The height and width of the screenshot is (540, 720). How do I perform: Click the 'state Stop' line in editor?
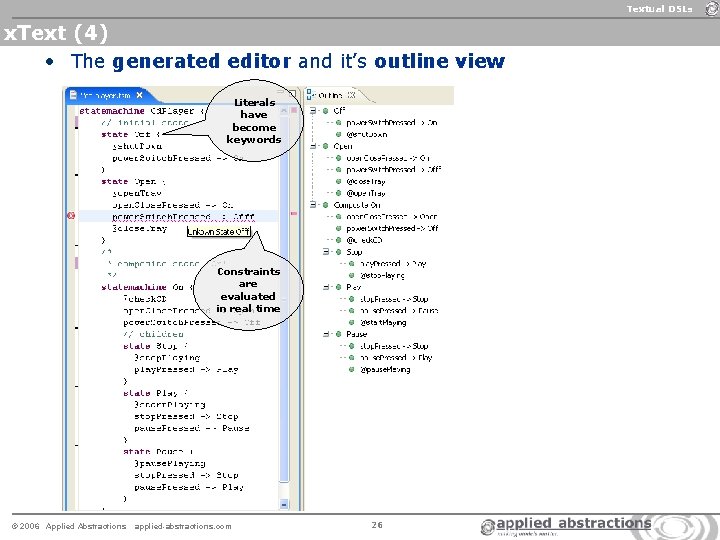155,346
